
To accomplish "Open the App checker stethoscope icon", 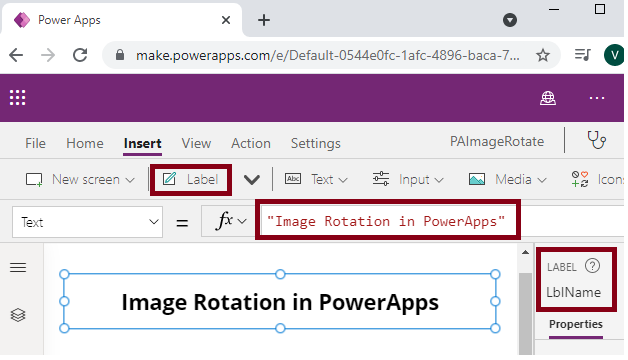I will click(x=596, y=141).
